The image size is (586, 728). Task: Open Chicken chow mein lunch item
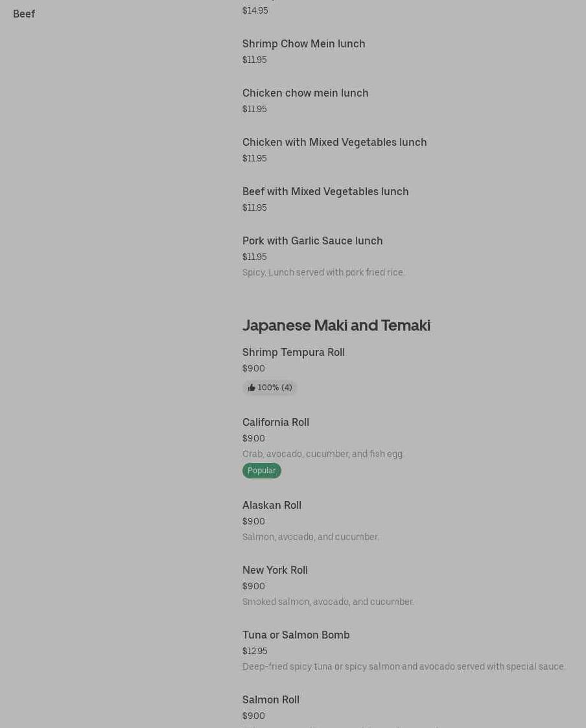point(305,93)
